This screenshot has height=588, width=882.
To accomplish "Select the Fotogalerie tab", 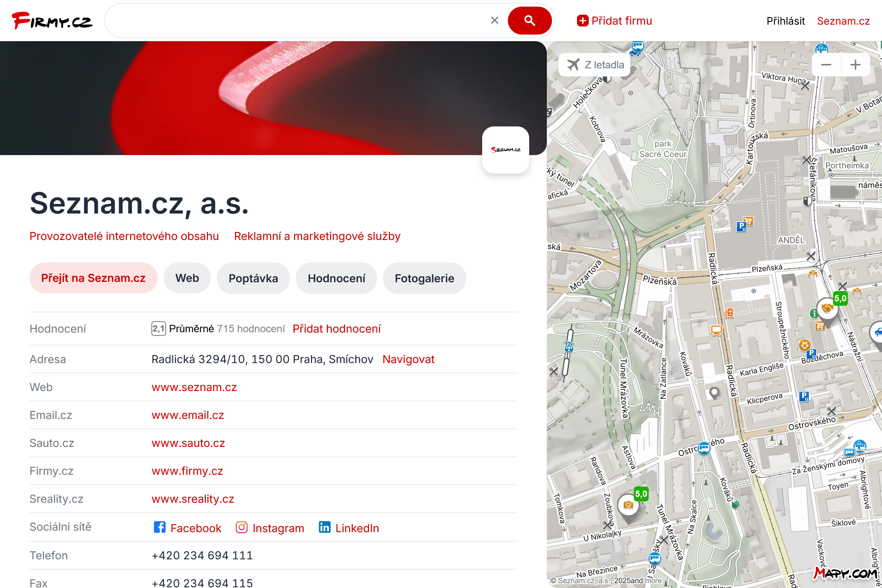I will click(x=424, y=278).
